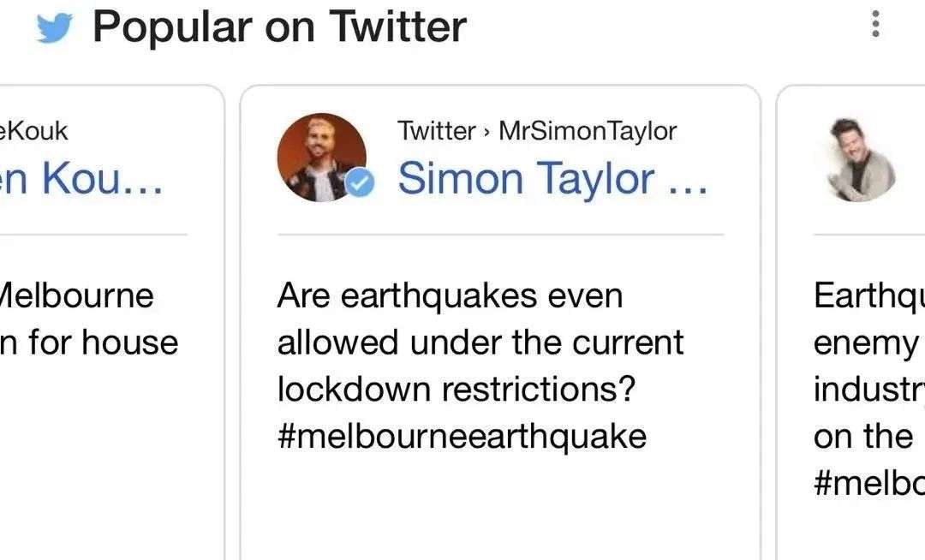
Task: Open the "Are earthquakes even allowed" tweet text
Action: [x=450, y=296]
